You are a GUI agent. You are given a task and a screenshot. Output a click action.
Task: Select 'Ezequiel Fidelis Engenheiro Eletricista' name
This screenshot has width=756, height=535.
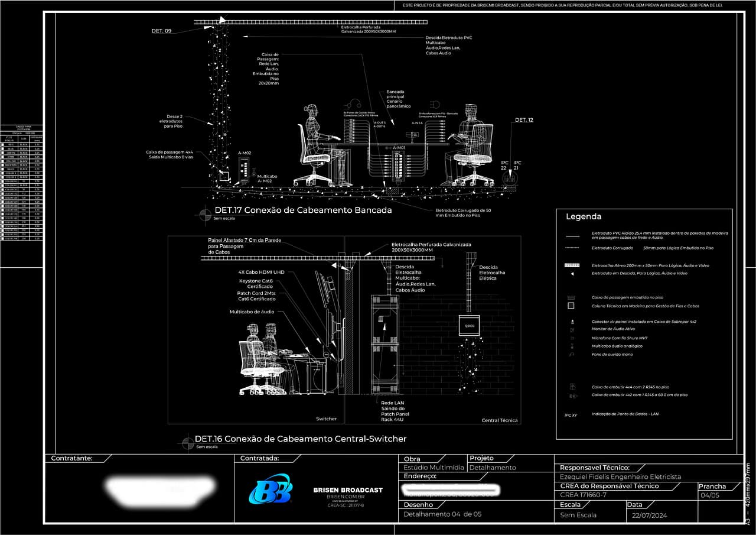pos(620,476)
